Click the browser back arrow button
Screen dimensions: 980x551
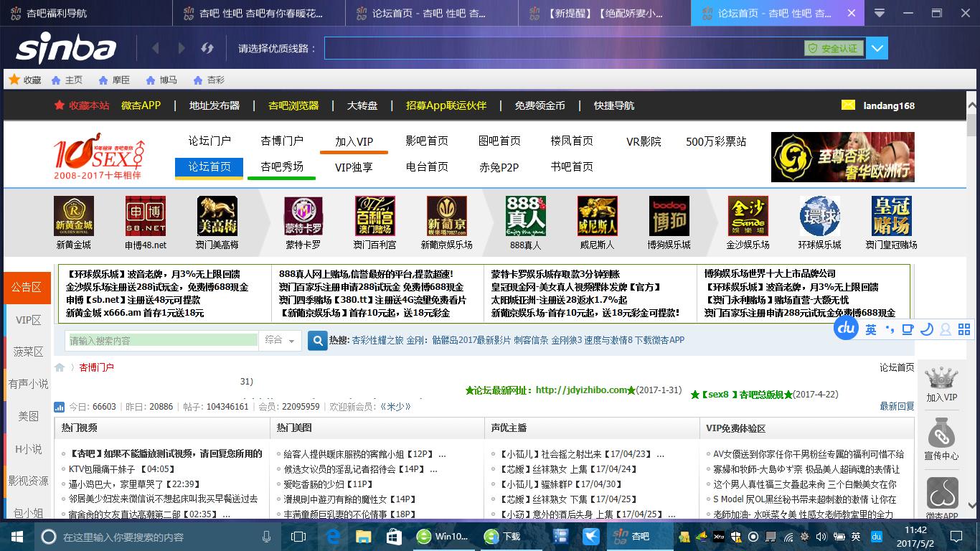[156, 48]
